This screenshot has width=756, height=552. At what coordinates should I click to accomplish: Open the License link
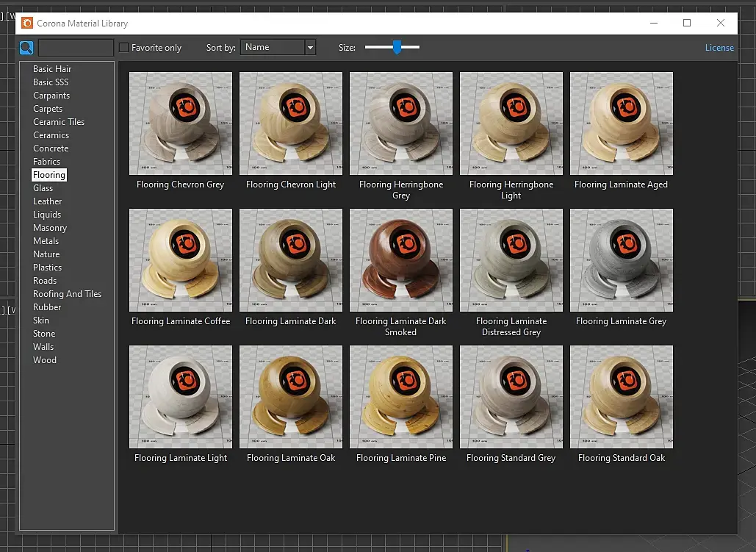(x=719, y=48)
